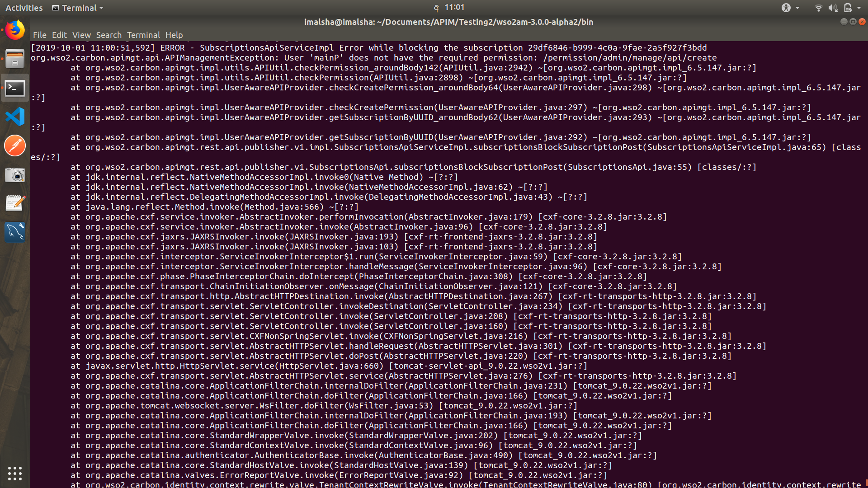Unmute the system sound via the speaker icon

(x=832, y=7)
